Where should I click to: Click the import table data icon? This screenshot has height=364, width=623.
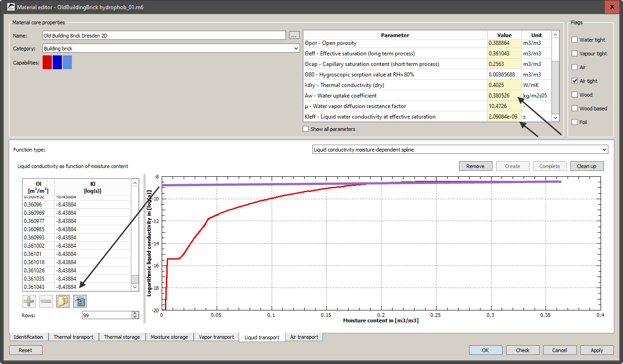80,301
